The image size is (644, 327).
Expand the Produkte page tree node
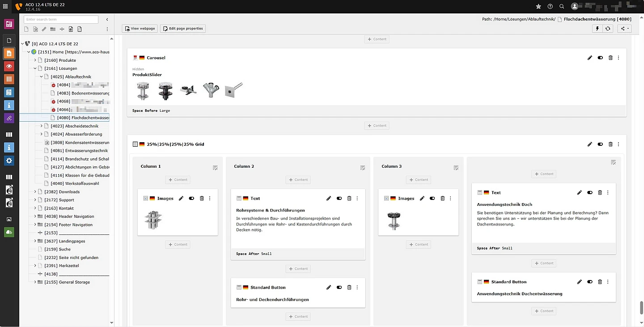pos(35,60)
